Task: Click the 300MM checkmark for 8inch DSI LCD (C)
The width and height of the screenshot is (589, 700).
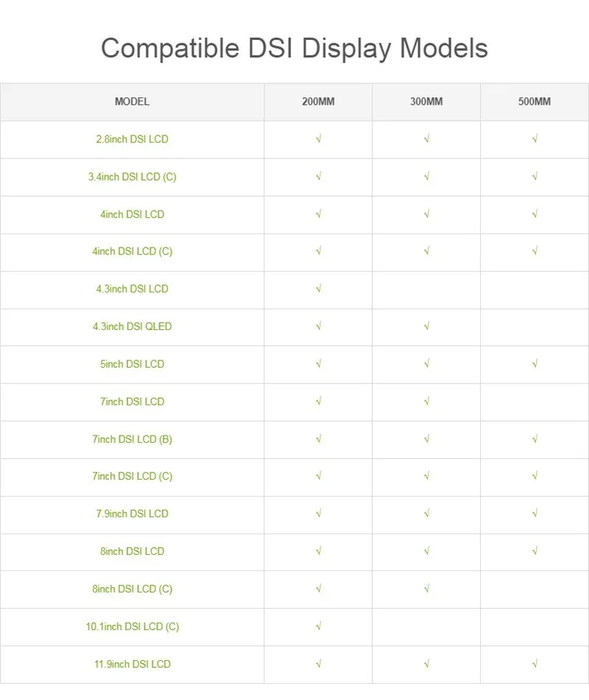Action: pyautogui.click(x=426, y=589)
